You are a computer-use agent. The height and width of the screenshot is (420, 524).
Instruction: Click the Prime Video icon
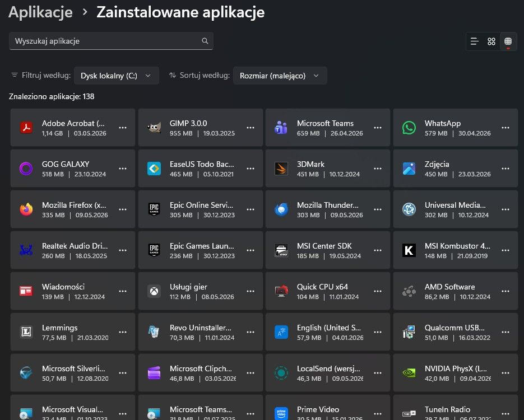click(x=281, y=414)
